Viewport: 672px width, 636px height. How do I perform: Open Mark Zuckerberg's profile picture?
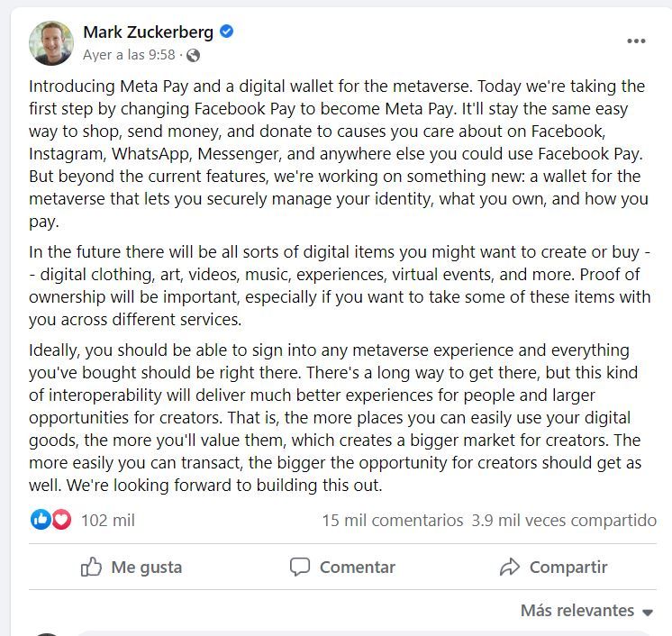(51, 43)
